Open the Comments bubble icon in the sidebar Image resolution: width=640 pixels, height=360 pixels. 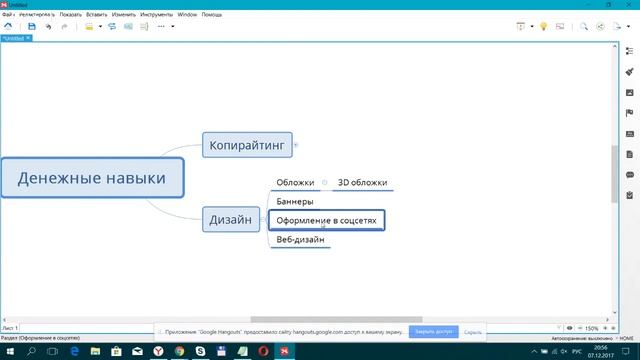point(630,175)
